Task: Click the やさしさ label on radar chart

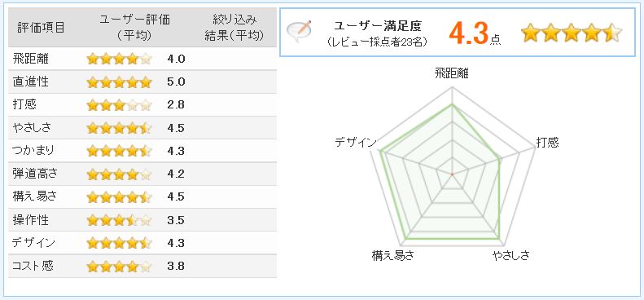Action: tap(511, 255)
